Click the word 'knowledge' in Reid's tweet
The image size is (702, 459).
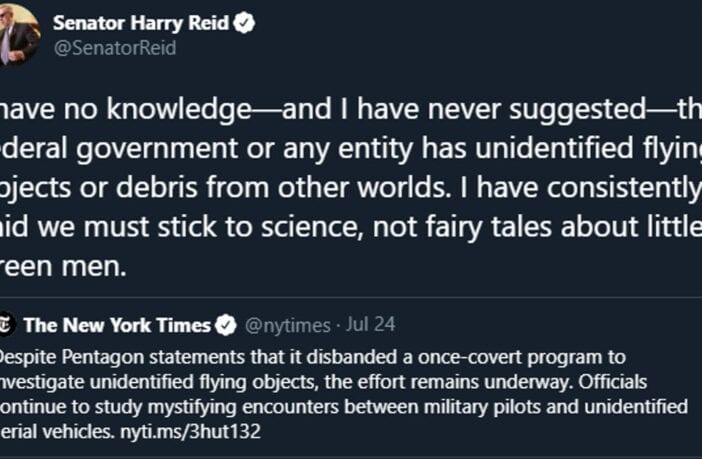pyautogui.click(x=179, y=110)
